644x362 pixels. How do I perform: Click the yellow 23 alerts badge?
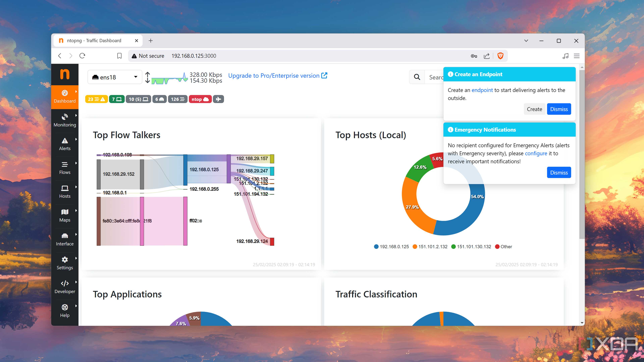point(96,99)
